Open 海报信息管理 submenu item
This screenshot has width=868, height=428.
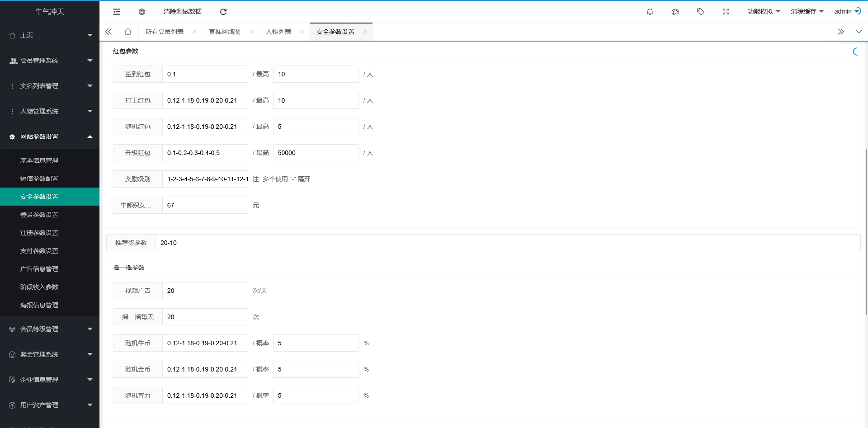pos(50,305)
